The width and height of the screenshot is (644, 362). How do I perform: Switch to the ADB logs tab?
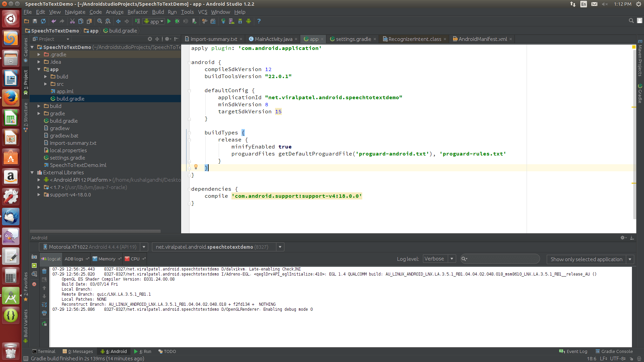pyautogui.click(x=76, y=259)
